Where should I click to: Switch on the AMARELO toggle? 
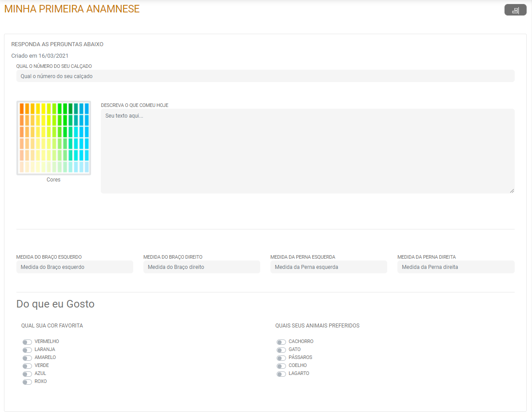(x=27, y=358)
